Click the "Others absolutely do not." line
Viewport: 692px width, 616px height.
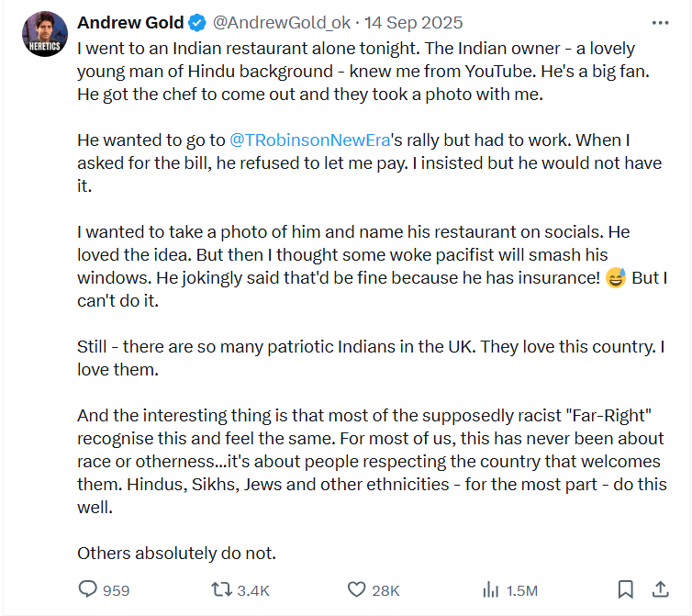pyautogui.click(x=176, y=553)
